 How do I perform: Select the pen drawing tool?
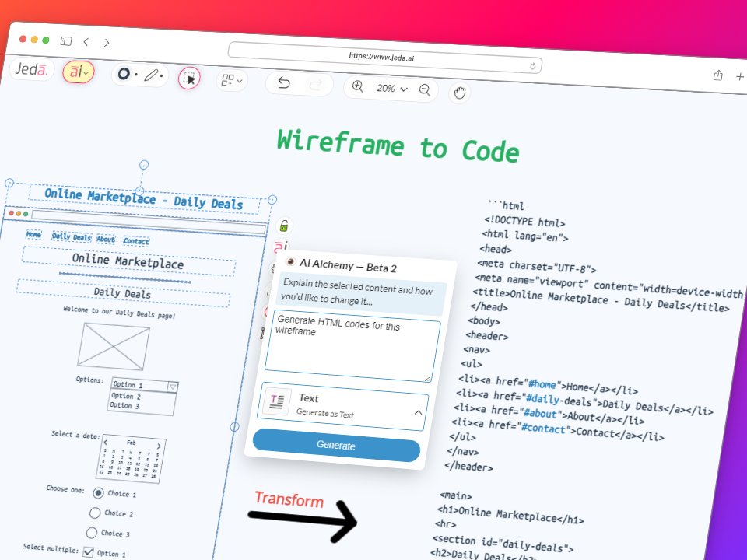151,75
